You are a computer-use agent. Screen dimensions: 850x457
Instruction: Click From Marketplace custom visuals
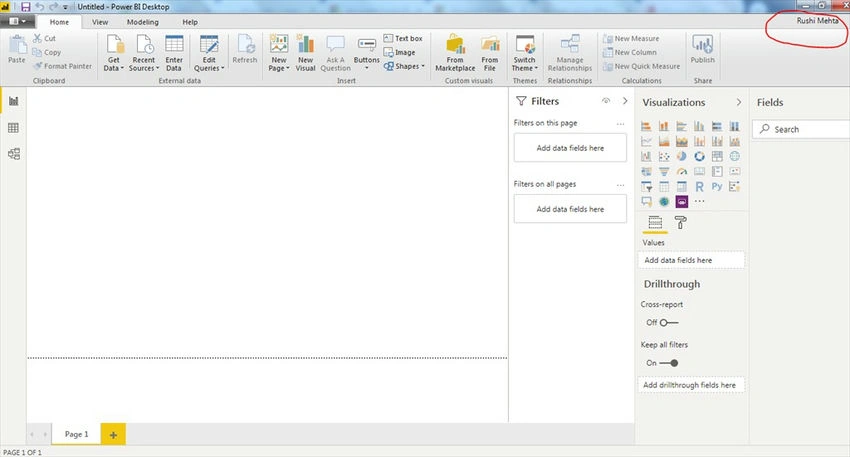click(x=455, y=53)
